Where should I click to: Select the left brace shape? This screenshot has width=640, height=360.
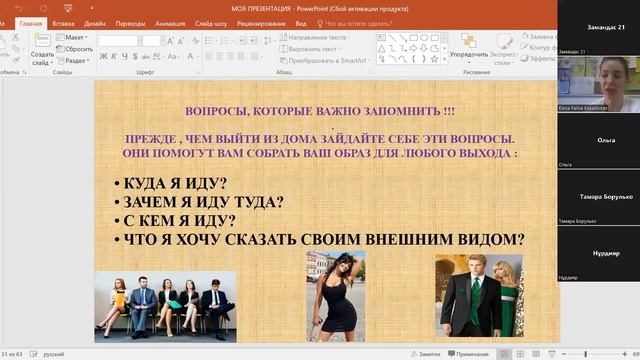(413, 59)
